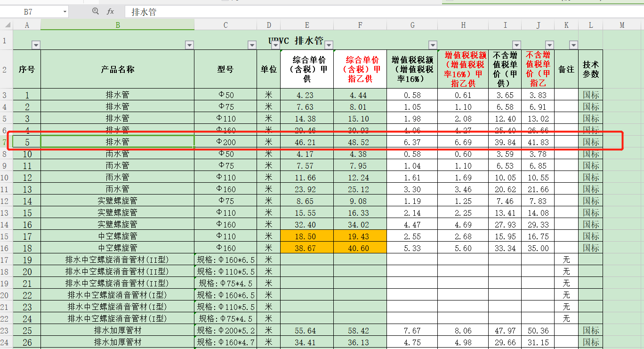Click the 备注 header cell
Image resolution: width=644 pixels, height=349 pixels.
point(566,69)
